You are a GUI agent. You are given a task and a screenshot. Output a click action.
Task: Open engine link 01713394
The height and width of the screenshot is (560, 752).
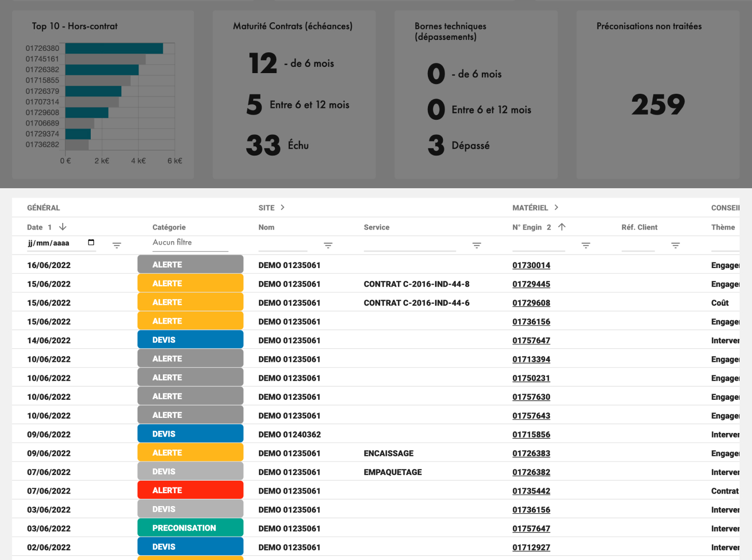531,359
